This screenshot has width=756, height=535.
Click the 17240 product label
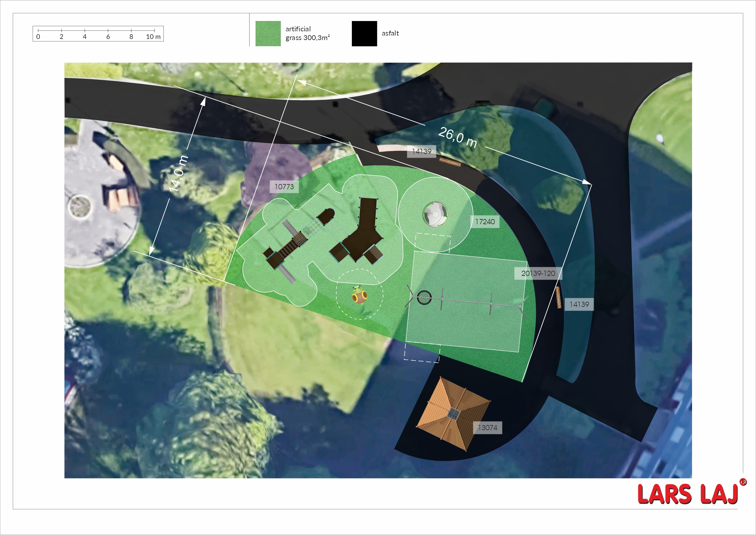485,222
